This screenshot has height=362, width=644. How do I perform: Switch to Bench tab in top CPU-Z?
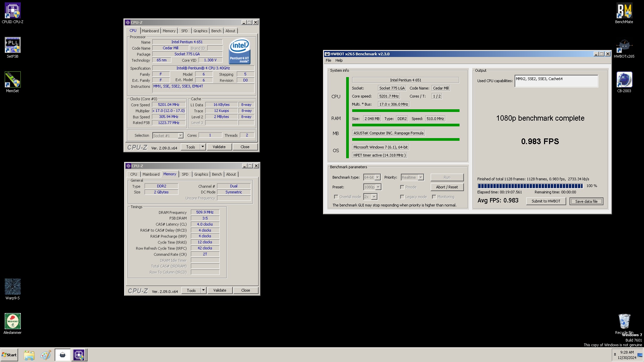[x=216, y=31]
